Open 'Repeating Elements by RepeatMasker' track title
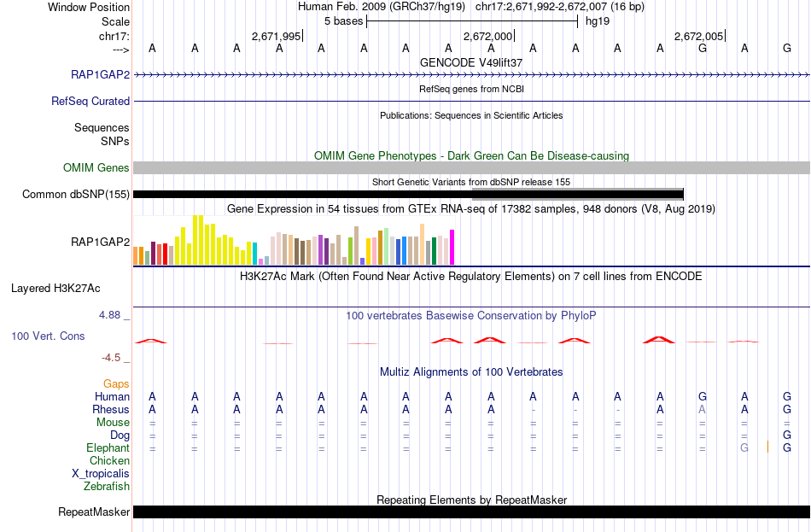The height and width of the screenshot is (532, 811). 471,500
